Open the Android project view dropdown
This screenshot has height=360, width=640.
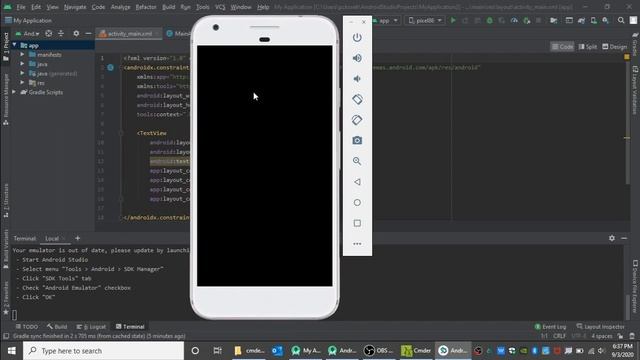point(28,33)
